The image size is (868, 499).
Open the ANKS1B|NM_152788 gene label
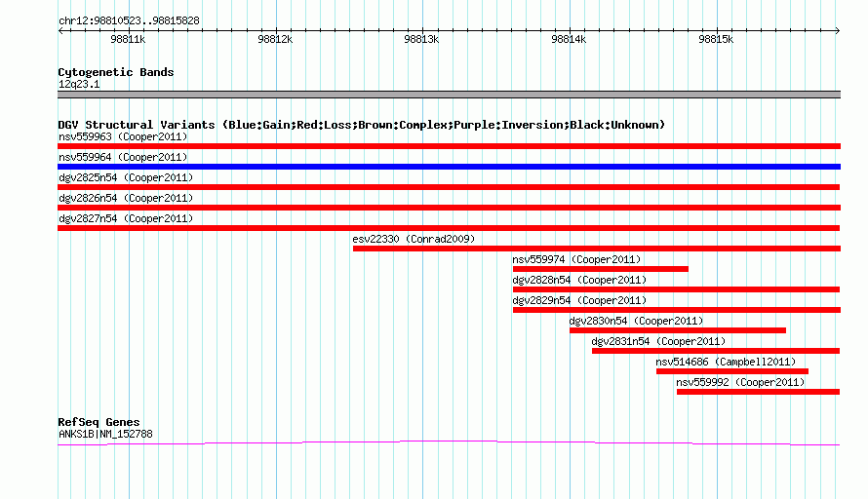tap(105, 435)
